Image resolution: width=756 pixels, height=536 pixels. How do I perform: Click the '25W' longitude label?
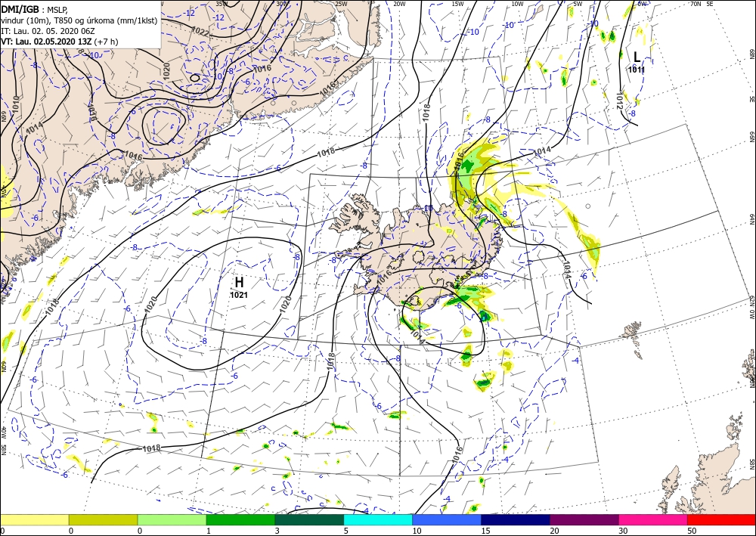(341, 4)
